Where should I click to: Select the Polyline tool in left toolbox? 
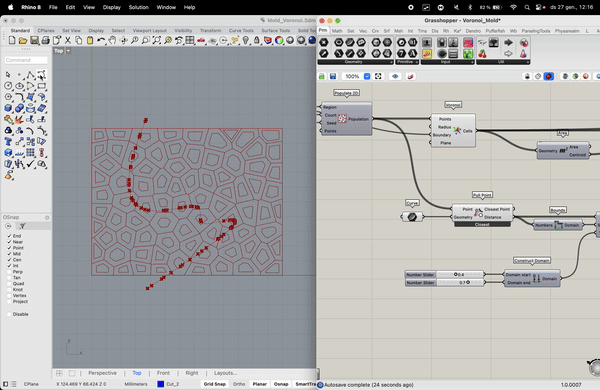[30, 75]
